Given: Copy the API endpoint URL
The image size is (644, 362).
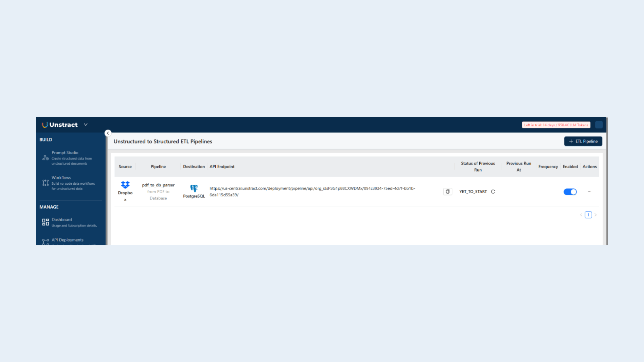Looking at the screenshot, I should pyautogui.click(x=447, y=191).
